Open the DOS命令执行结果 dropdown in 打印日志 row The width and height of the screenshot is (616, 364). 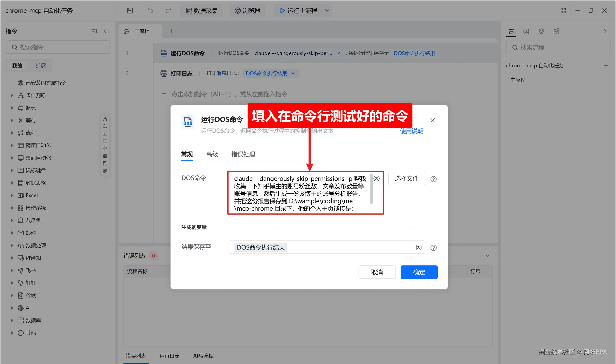click(293, 73)
